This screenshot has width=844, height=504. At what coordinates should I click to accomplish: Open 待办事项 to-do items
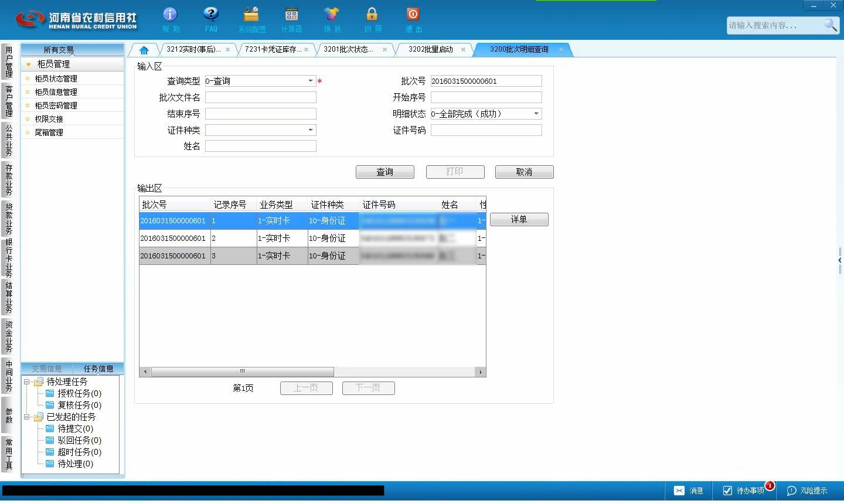click(x=744, y=491)
